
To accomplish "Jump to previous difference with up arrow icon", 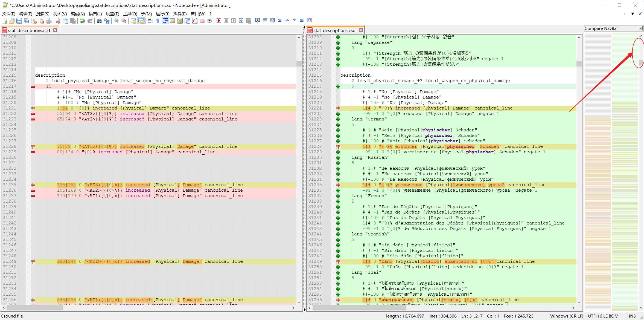I will (x=287, y=20).
